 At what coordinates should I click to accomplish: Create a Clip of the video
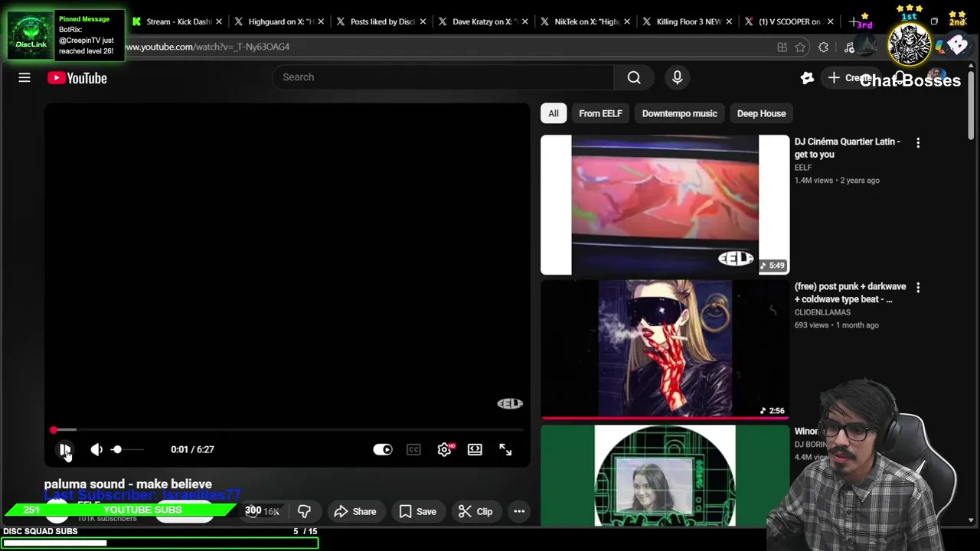pyautogui.click(x=475, y=511)
